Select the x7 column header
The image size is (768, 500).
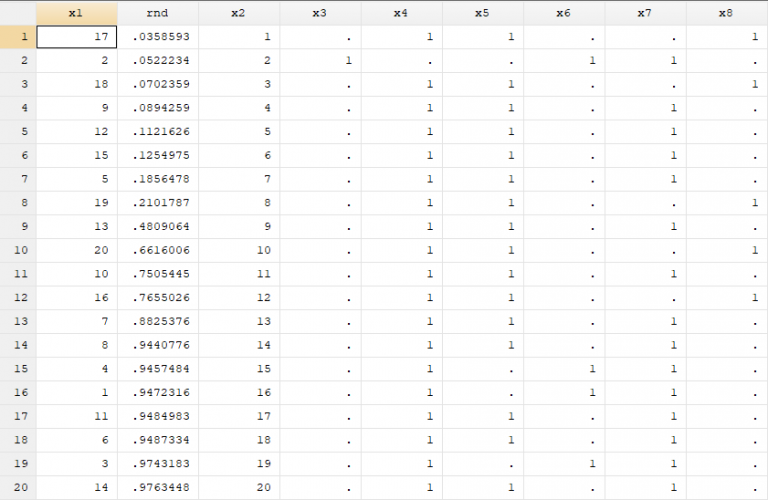(x=644, y=13)
